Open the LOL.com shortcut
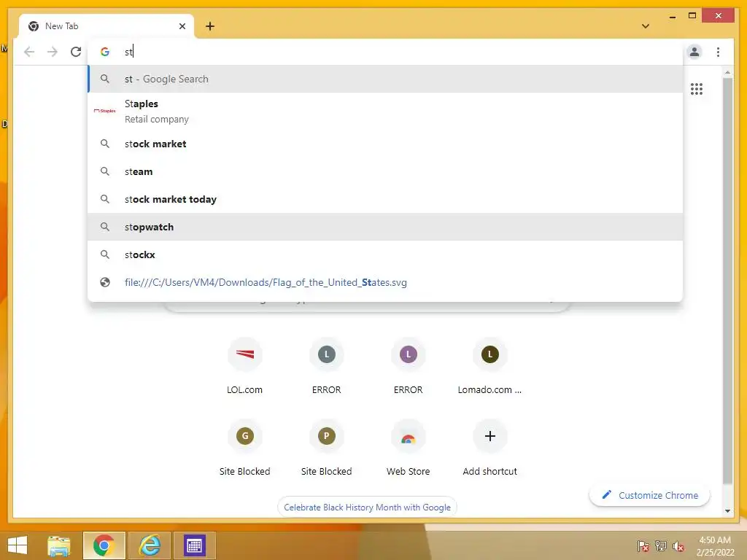Viewport: 747px width, 560px height. click(x=244, y=366)
